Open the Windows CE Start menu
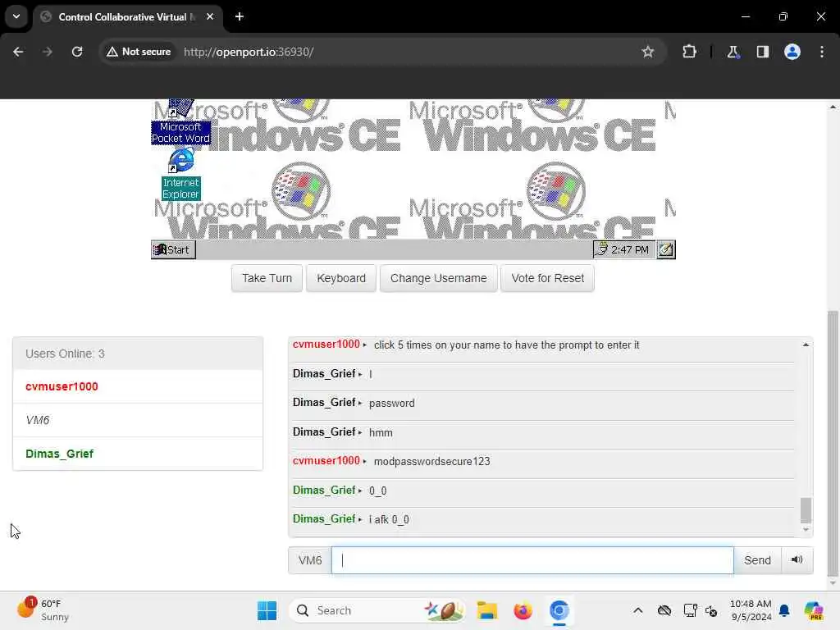The height and width of the screenshot is (630, 840). pyautogui.click(x=173, y=249)
